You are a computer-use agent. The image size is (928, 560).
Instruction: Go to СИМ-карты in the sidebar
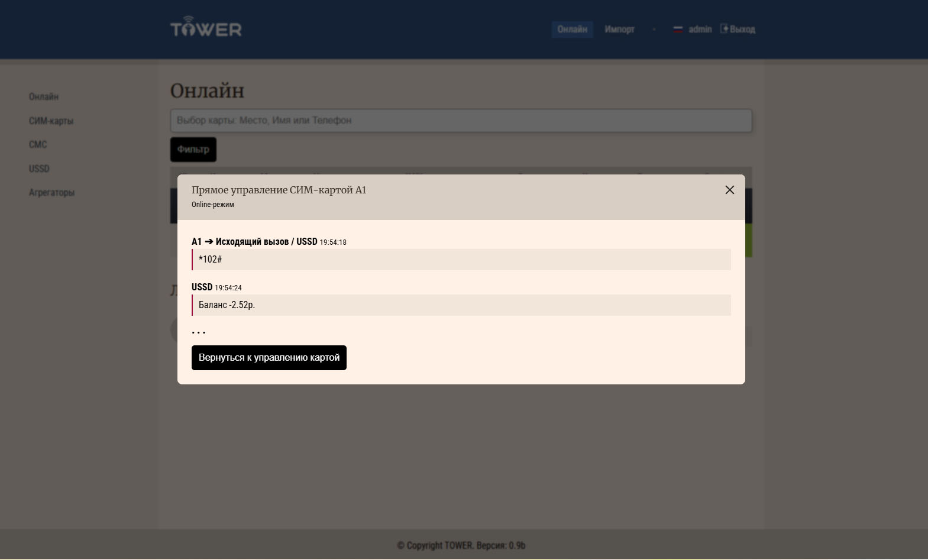coord(51,121)
